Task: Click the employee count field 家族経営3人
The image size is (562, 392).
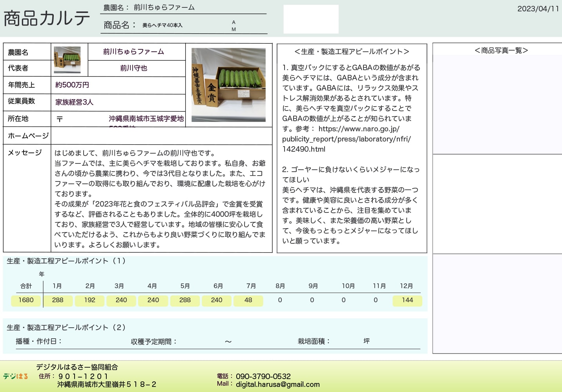Action: [75, 102]
